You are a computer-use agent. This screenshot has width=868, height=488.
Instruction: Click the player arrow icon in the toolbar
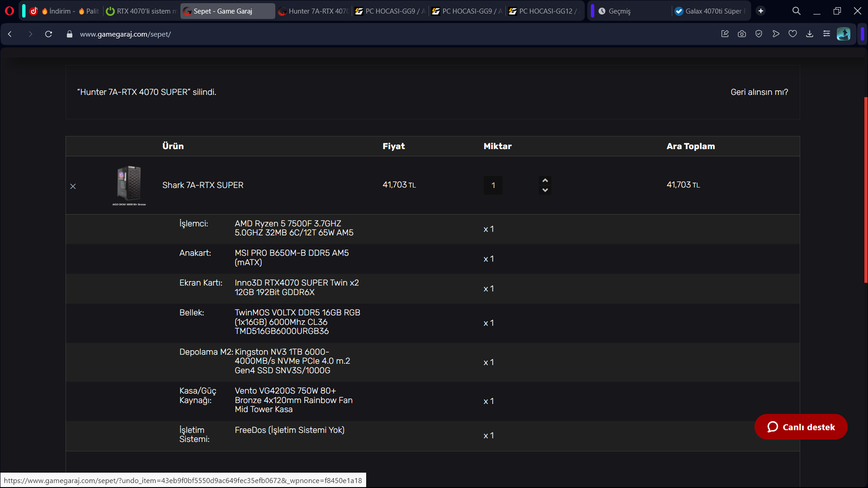[776, 34]
